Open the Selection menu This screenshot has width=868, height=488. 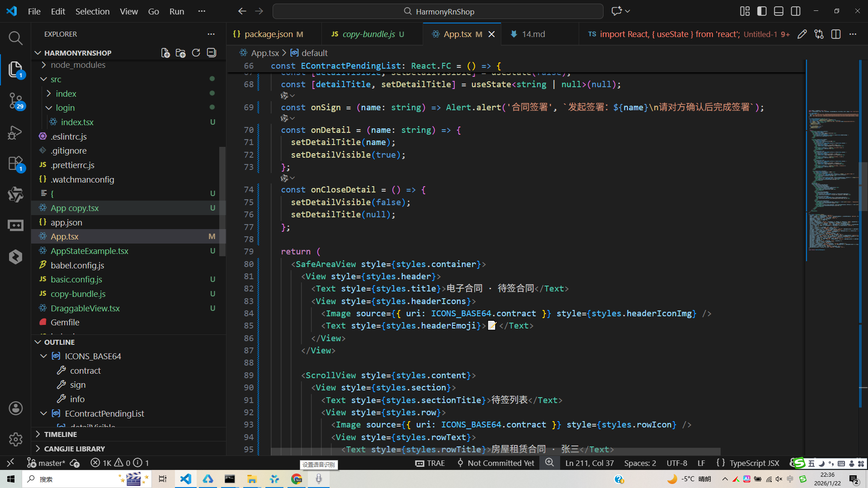tap(92, 11)
